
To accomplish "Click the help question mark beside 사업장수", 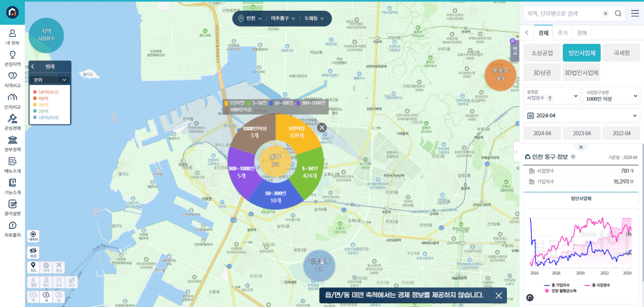I will point(550,98).
